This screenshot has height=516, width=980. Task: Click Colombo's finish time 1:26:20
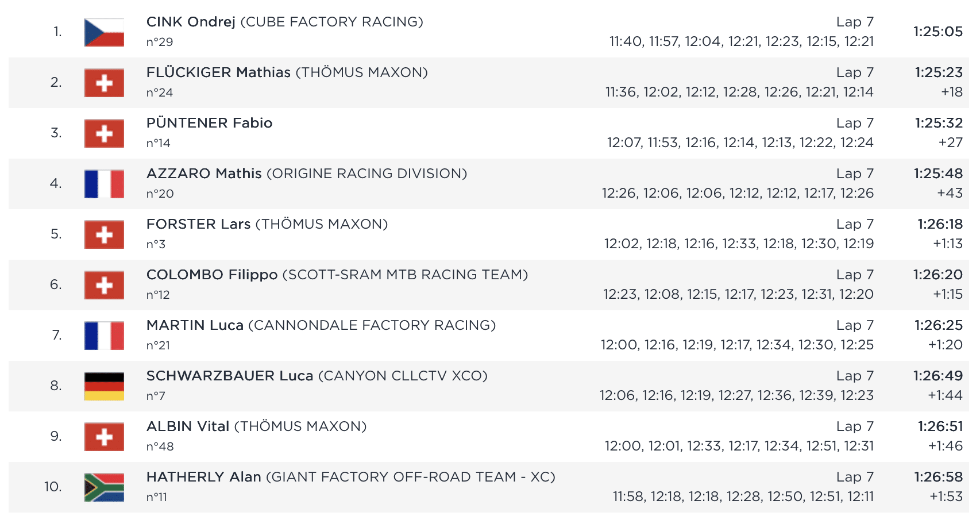point(937,275)
